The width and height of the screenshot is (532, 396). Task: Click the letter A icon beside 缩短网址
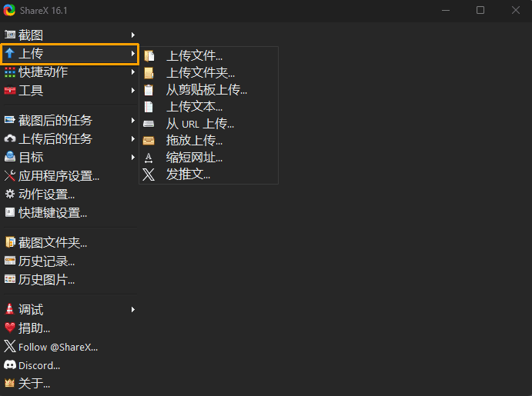[149, 158]
